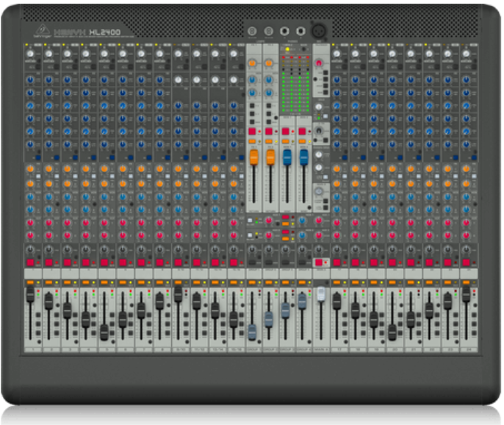
Task: Click the first channel's pan knob above mute
Action: [x=30, y=250]
